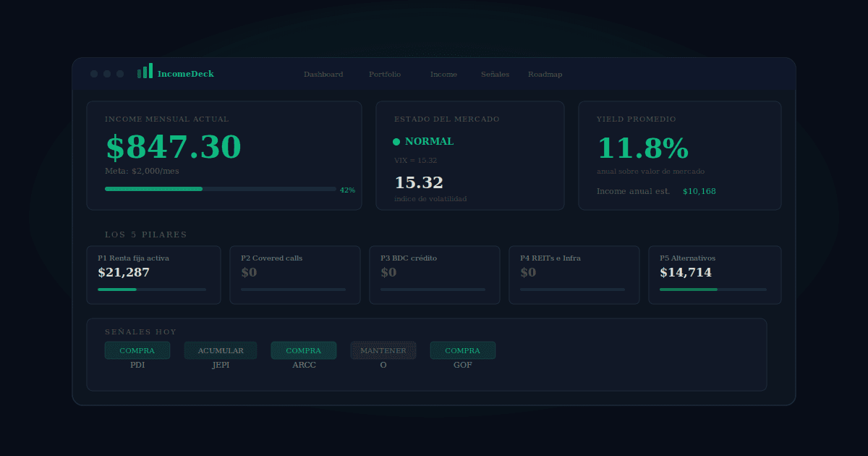Screen dimensions: 868x456
Task: Click the anual sobre valor de mercado caption
Action: [x=650, y=172]
